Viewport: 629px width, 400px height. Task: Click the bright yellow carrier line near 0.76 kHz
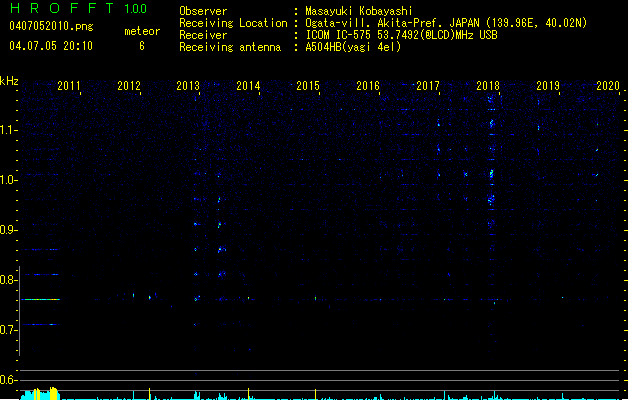[x=41, y=299]
